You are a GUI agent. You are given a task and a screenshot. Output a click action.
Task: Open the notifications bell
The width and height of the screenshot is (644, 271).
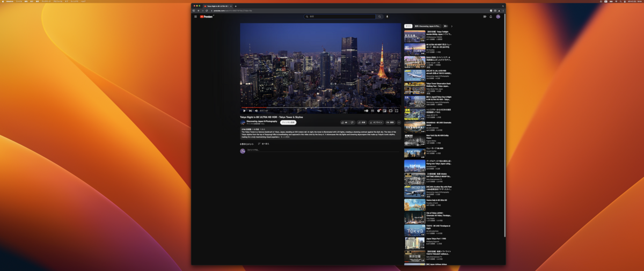coord(491,17)
